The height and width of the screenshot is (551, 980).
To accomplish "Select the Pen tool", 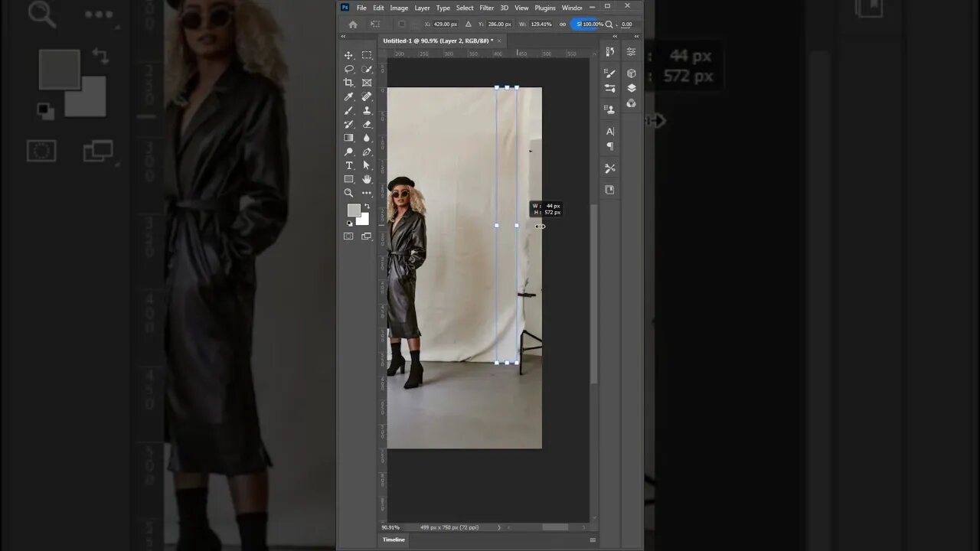I will 367,152.
